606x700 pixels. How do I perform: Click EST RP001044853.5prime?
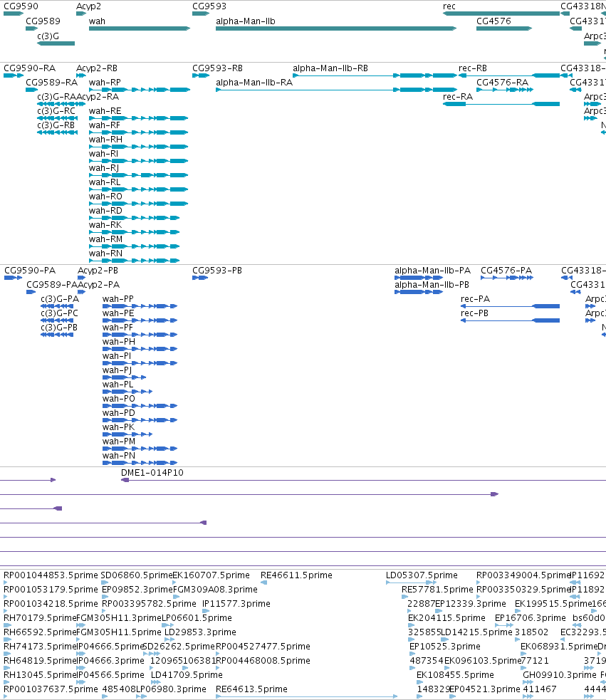point(51,575)
